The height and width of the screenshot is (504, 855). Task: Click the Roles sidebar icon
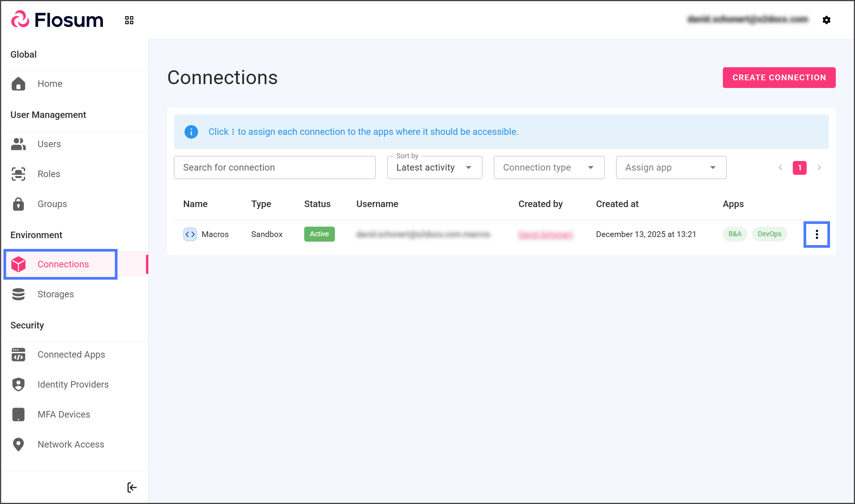tap(18, 174)
